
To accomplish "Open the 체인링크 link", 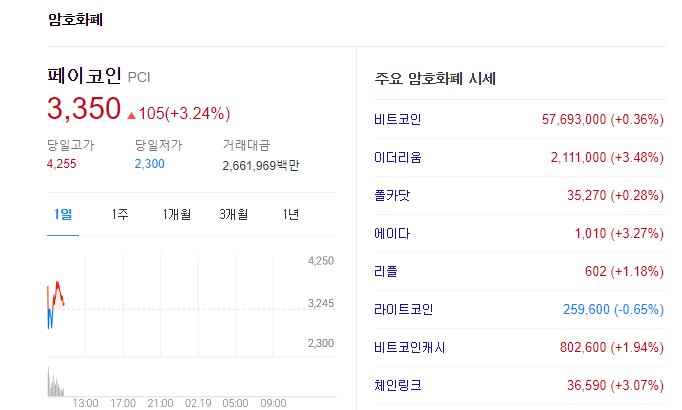I will (x=398, y=385).
